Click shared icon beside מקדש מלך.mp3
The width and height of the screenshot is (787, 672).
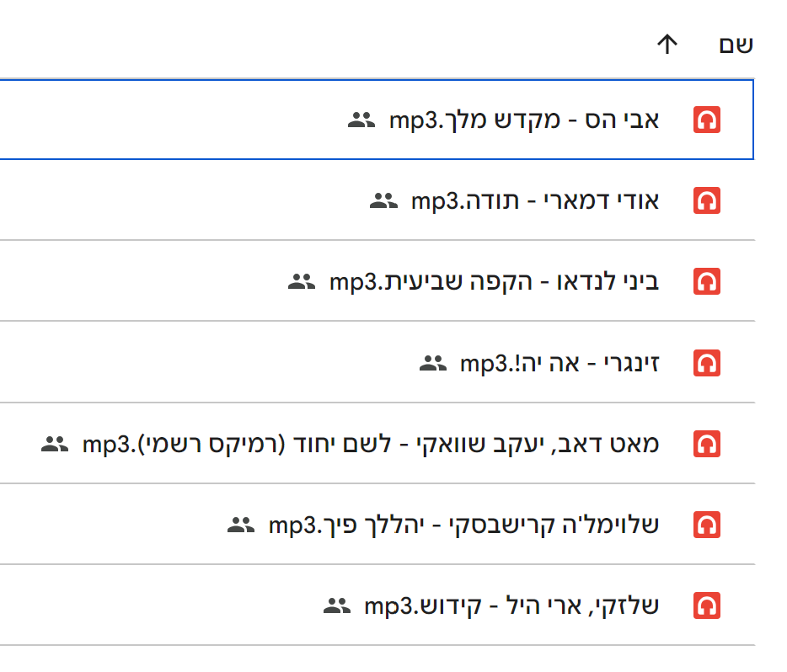click(361, 120)
